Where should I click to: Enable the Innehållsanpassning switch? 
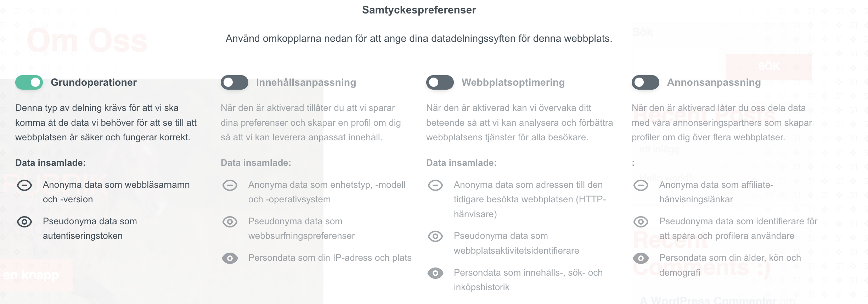click(235, 83)
